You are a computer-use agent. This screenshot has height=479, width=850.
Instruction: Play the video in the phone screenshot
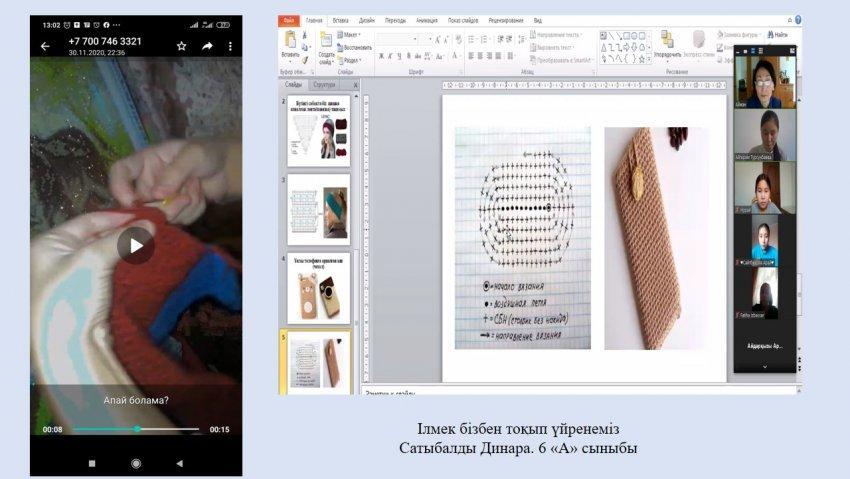[136, 245]
